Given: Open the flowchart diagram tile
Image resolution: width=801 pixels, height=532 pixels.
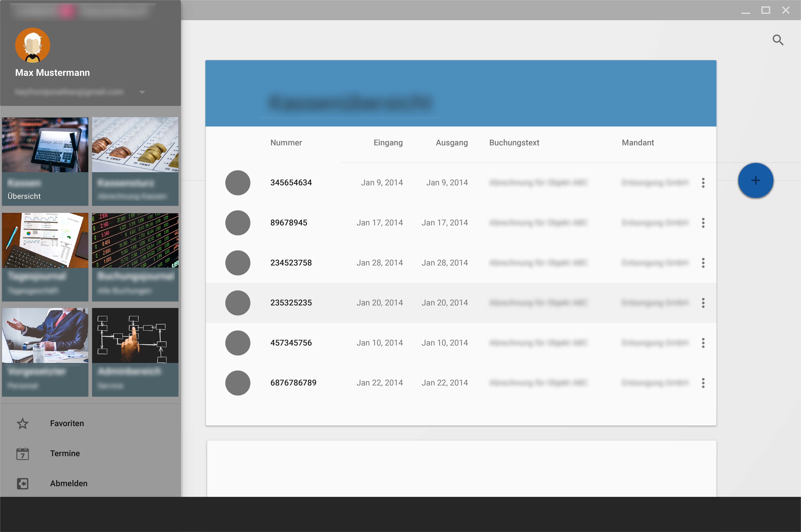Looking at the screenshot, I should tap(135, 352).
